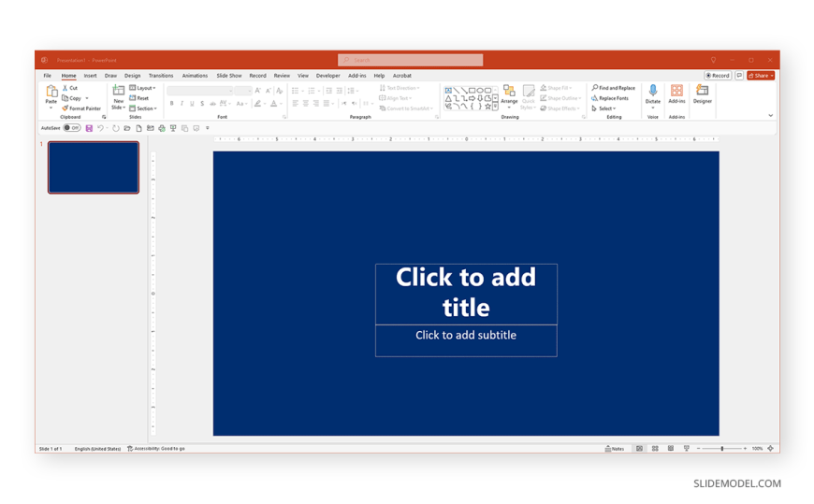Collapse the ribbon with the chevron
The height and width of the screenshot is (504, 814).
coord(770,116)
